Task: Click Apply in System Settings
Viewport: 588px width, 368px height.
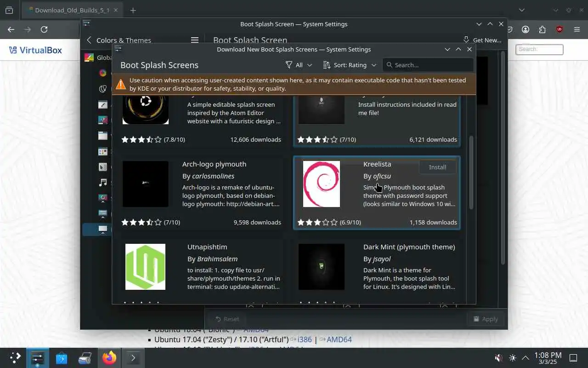Action: [x=485, y=319]
